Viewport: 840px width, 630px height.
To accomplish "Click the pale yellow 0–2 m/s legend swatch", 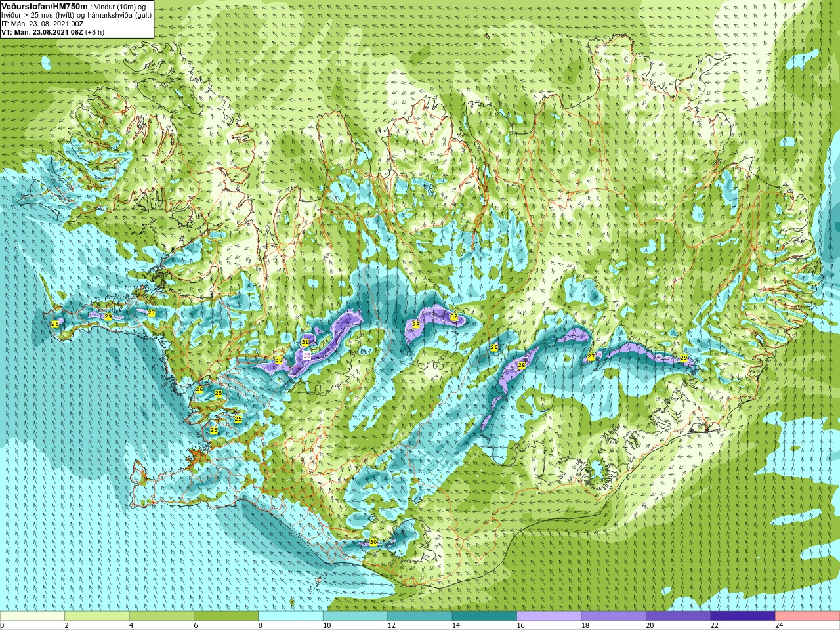I will (32, 616).
